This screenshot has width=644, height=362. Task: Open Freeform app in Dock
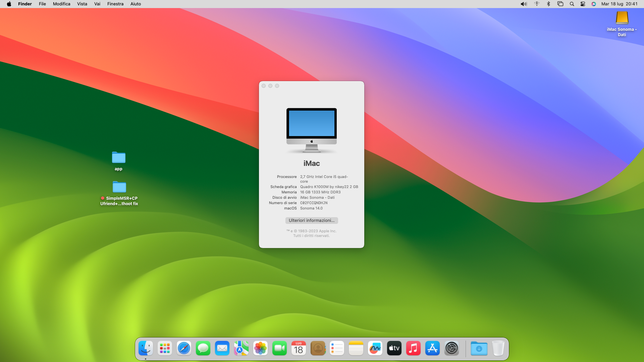click(x=375, y=349)
